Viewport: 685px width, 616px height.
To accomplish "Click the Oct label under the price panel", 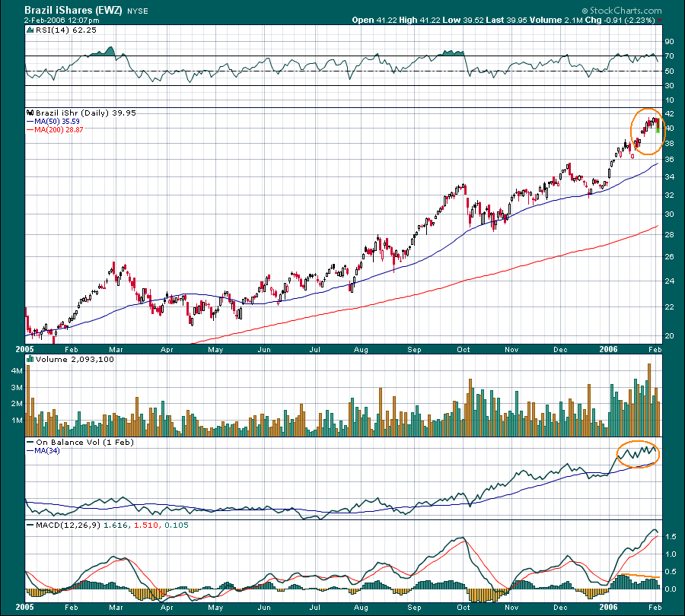I will click(x=463, y=349).
